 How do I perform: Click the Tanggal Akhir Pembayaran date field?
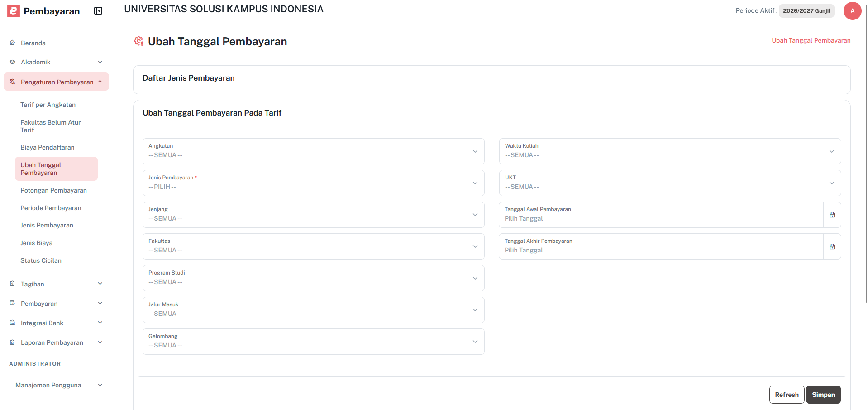(x=661, y=246)
